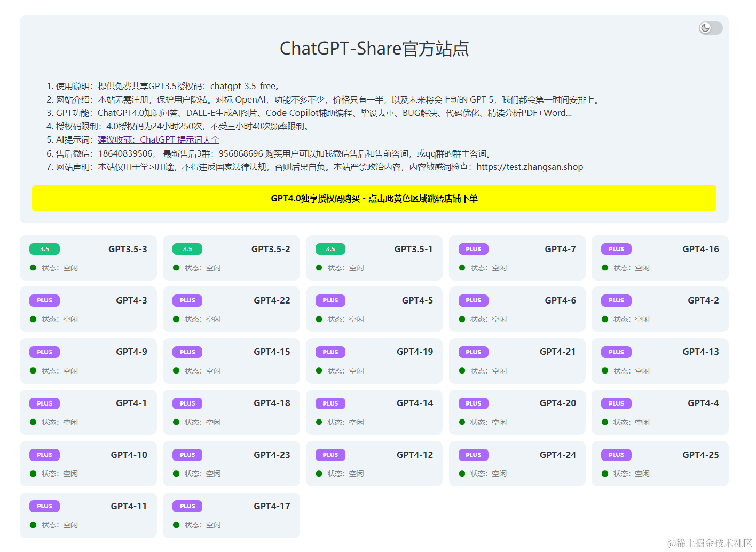Click the PLUS badge on GPT4-23
The width and height of the screenshot is (756, 552).
click(187, 455)
